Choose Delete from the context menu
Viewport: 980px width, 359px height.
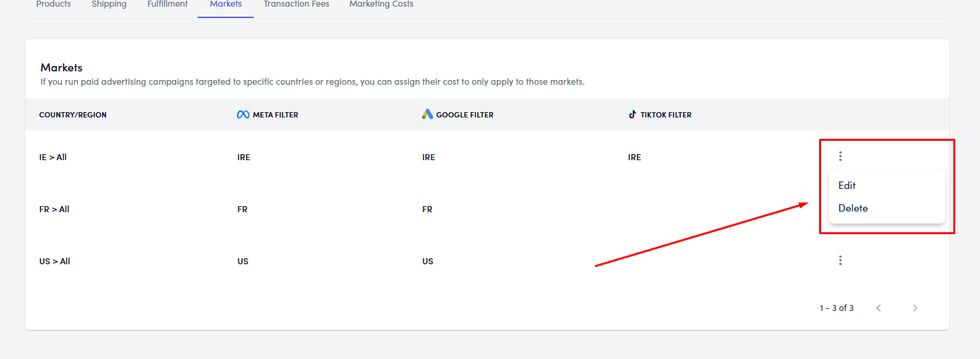(x=853, y=208)
